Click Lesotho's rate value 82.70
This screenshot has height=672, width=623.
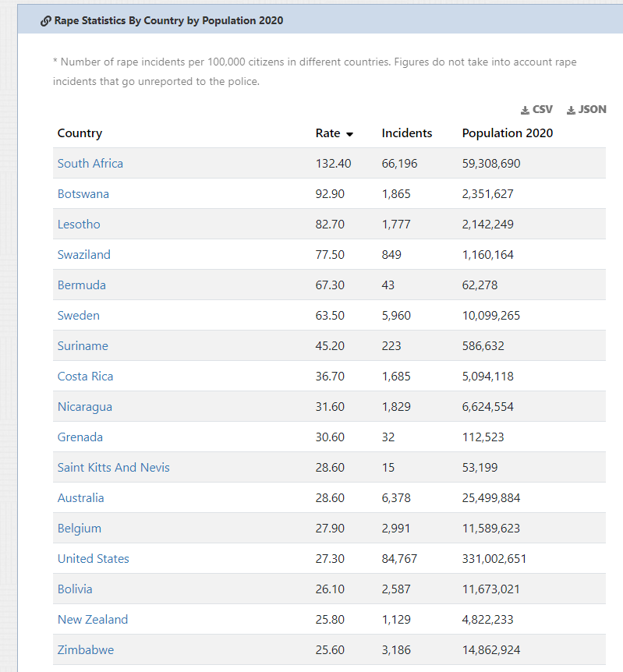(330, 225)
